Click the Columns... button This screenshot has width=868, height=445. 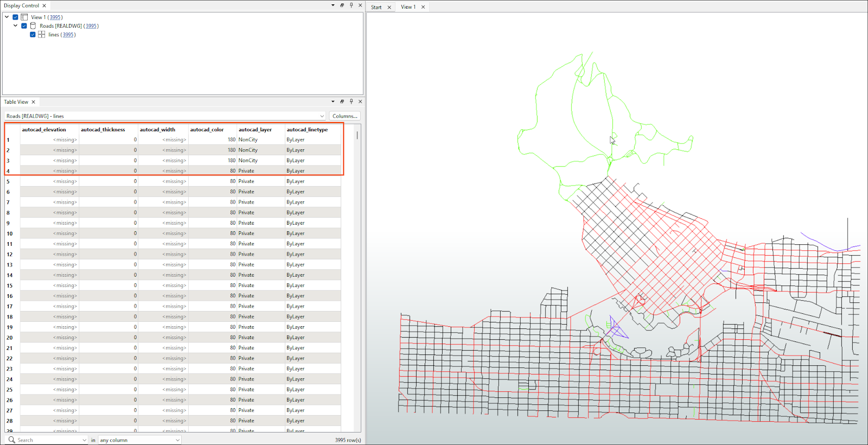point(345,116)
